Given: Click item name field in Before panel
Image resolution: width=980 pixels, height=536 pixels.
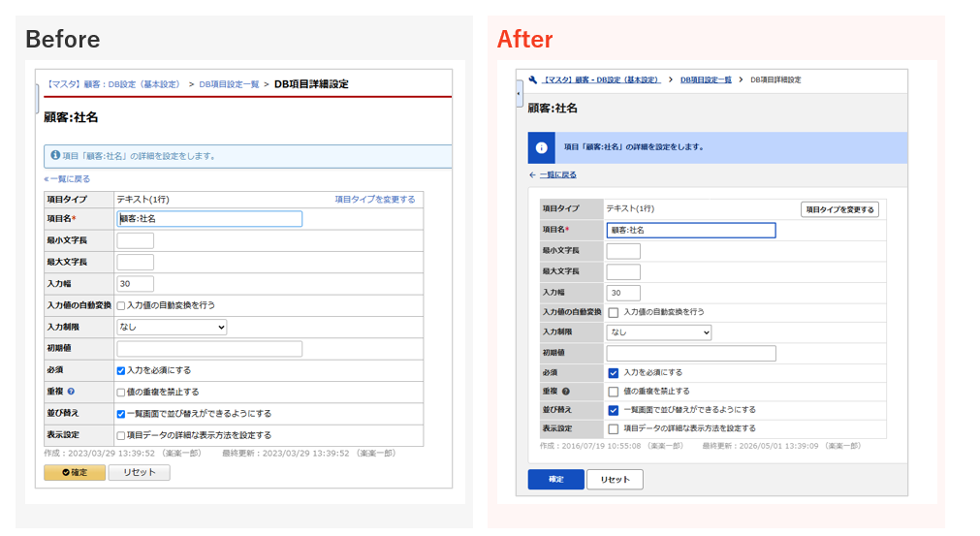Looking at the screenshot, I should (x=209, y=219).
